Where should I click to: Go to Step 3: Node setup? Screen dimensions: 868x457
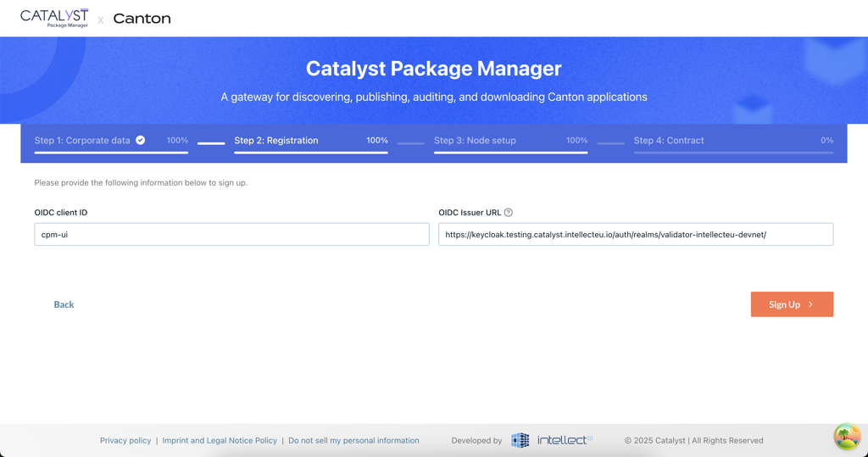[475, 141]
